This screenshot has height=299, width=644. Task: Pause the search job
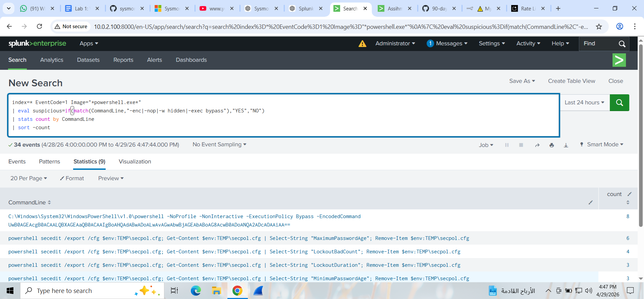(x=507, y=145)
